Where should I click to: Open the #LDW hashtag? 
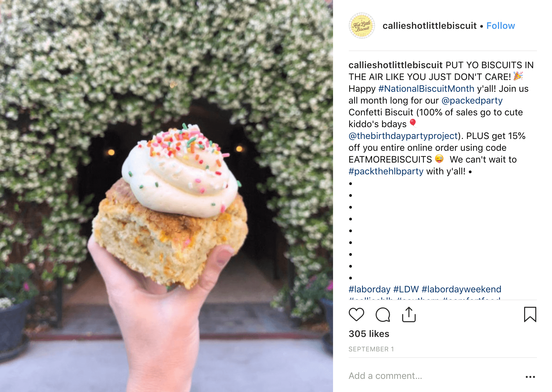coord(406,289)
